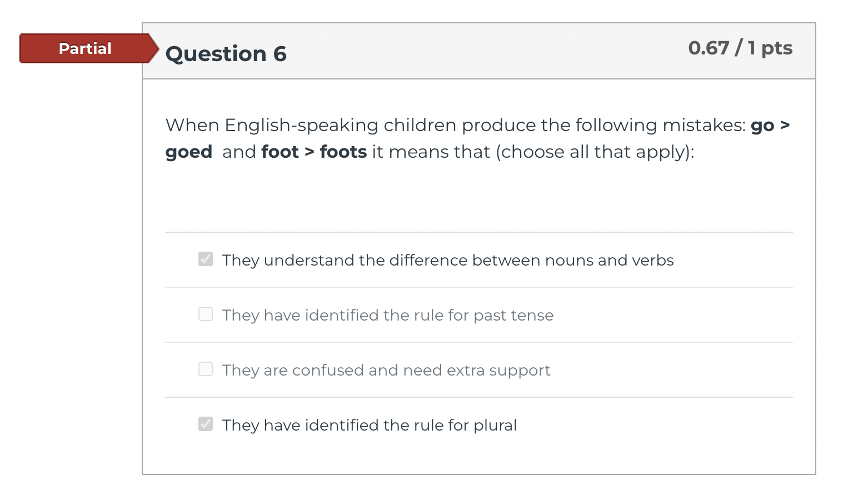Click the question prompt paragraph

click(478, 138)
